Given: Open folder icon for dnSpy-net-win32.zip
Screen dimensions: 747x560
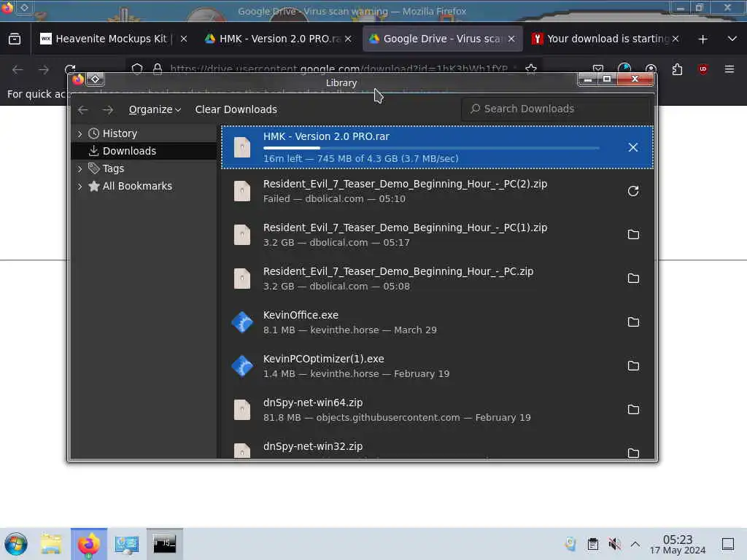Looking at the screenshot, I should click(632, 452).
